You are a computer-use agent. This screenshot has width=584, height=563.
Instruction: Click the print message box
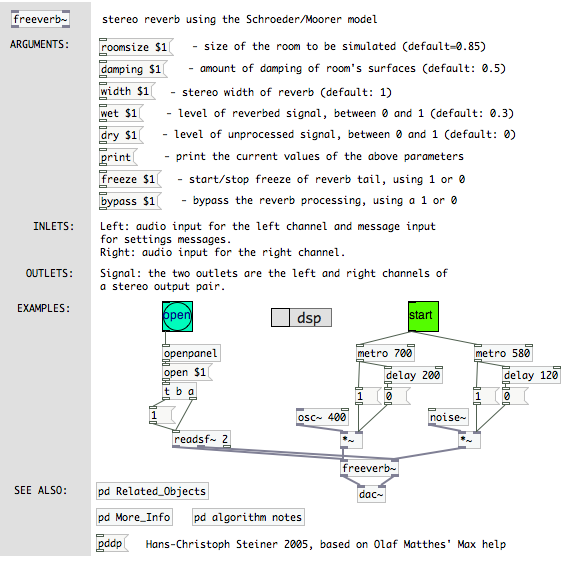(118, 157)
